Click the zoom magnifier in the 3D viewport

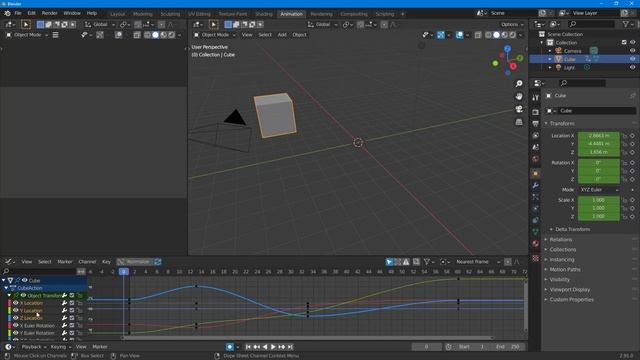click(519, 84)
